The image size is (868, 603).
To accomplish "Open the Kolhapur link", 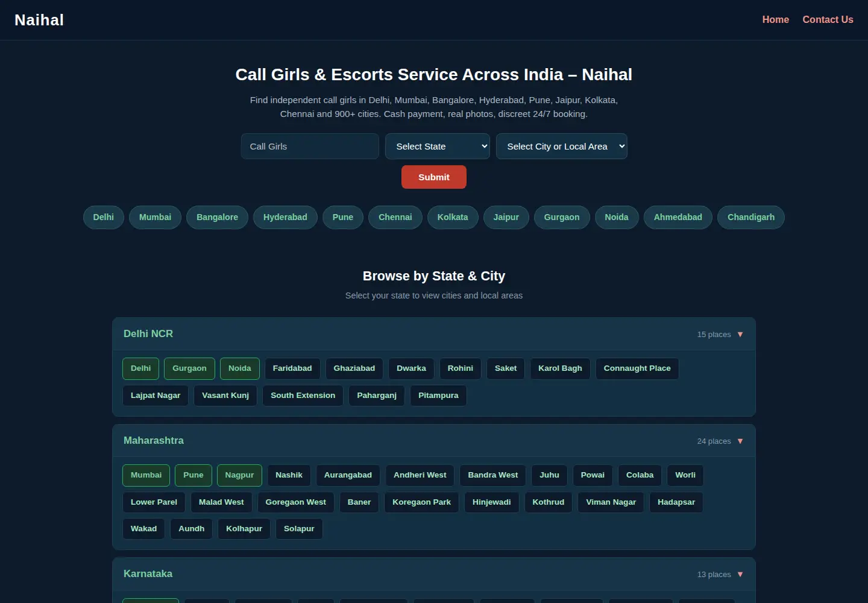I will click(244, 529).
